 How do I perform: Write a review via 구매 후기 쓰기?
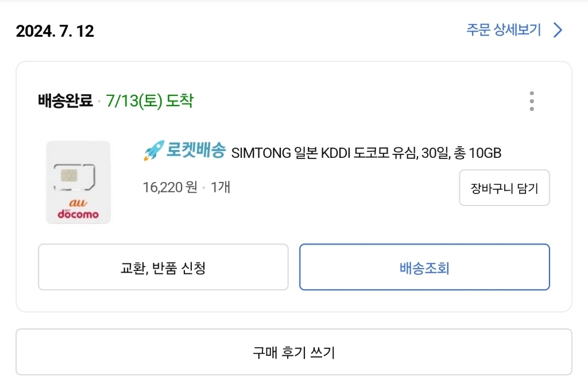click(293, 352)
